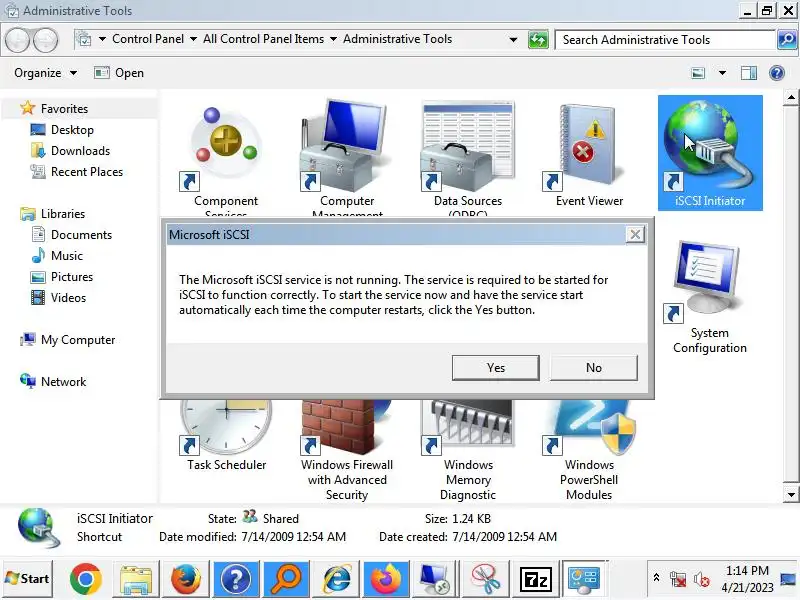Click the network status tray icon

(678, 580)
